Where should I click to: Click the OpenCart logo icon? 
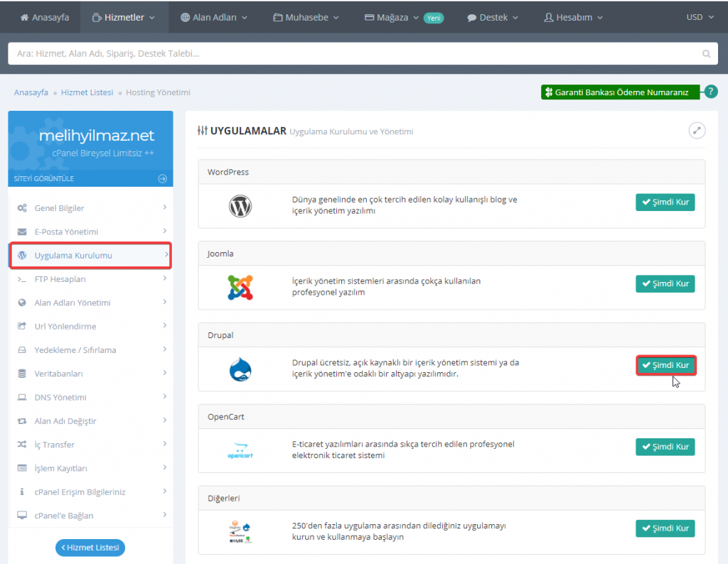click(x=240, y=451)
